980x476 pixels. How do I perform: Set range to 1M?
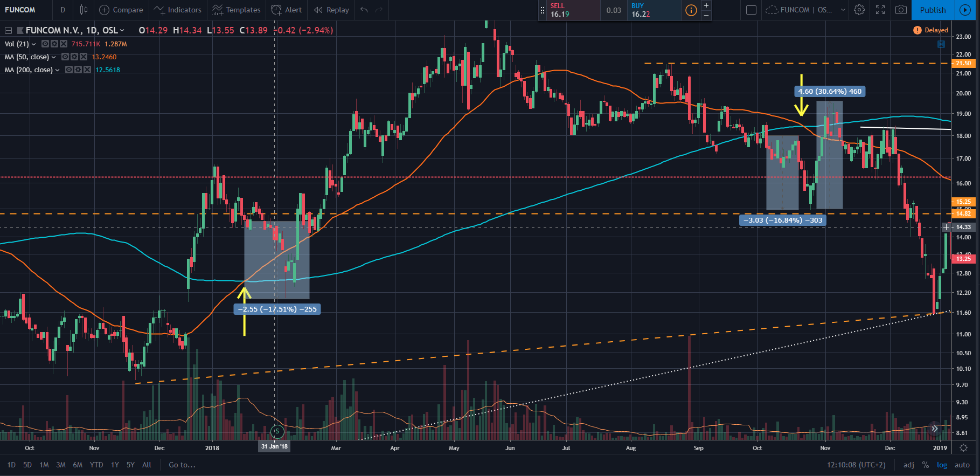(44, 465)
